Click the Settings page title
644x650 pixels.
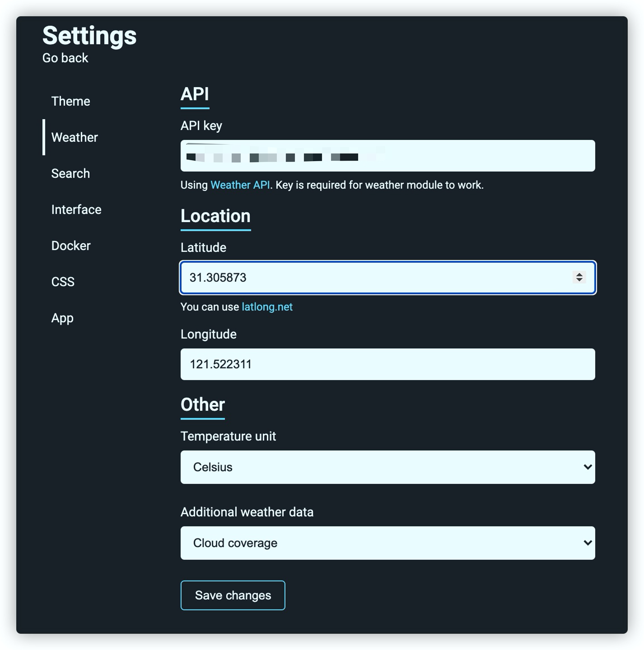tap(89, 36)
